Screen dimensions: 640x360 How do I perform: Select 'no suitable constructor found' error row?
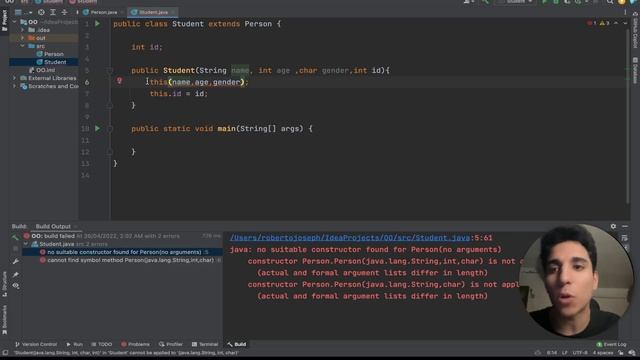coord(122,252)
